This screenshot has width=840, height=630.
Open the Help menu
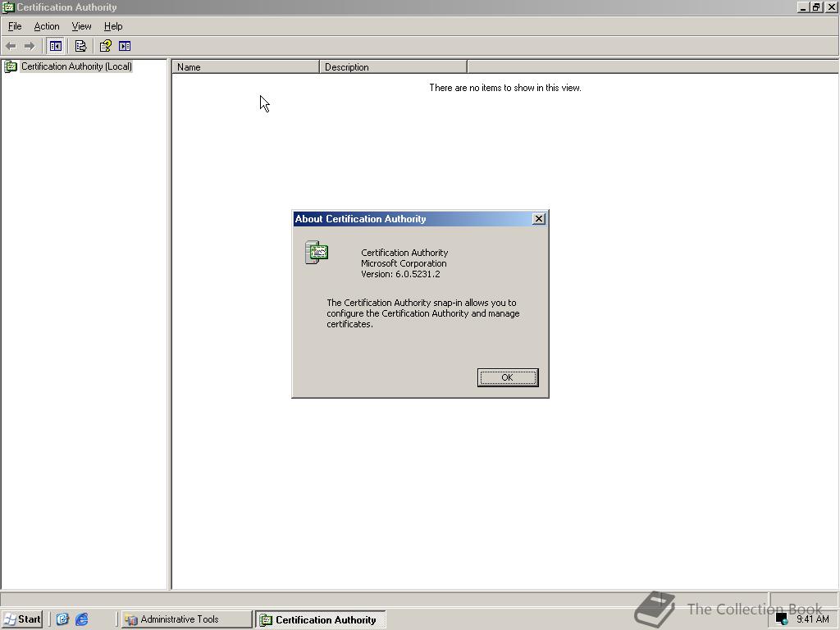(x=113, y=26)
